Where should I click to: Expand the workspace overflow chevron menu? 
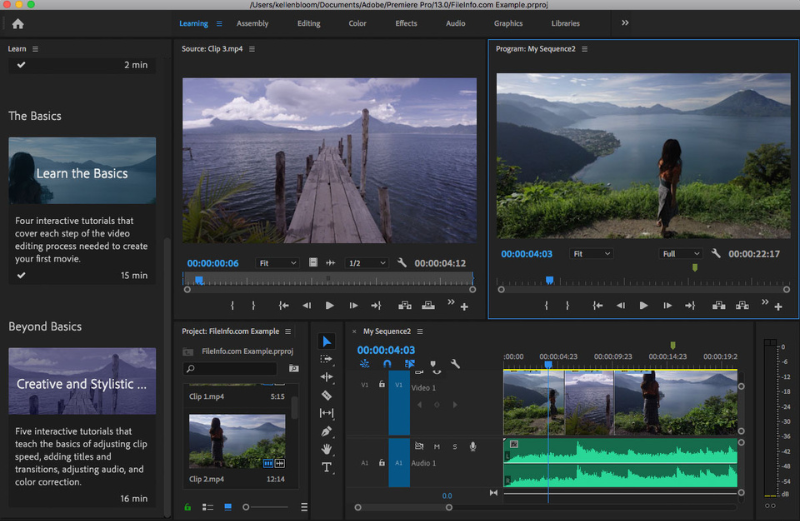point(626,23)
